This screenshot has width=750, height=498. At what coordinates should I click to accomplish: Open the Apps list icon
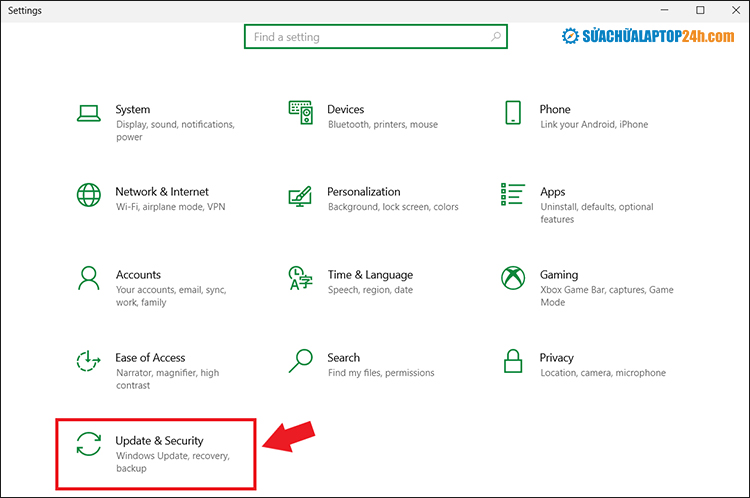coord(513,194)
